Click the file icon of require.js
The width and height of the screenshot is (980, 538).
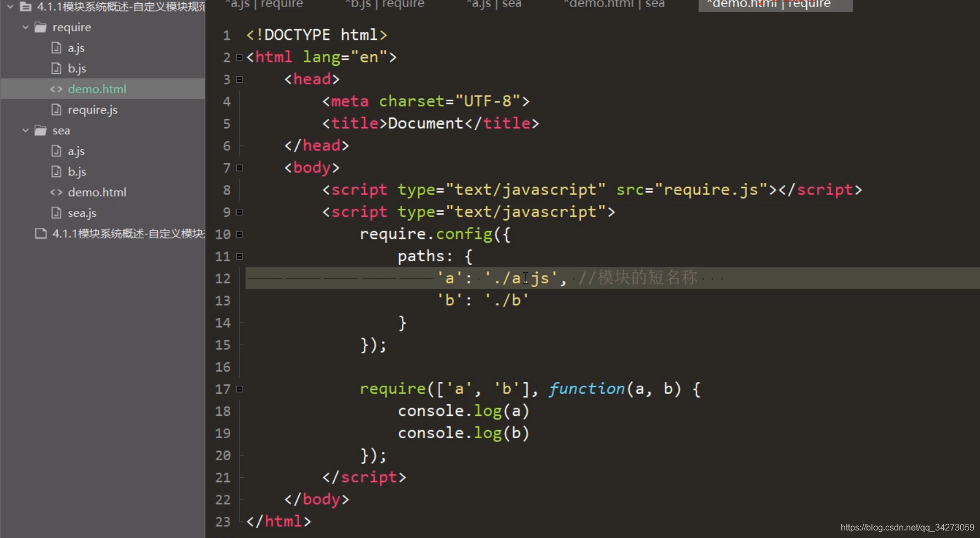[56, 110]
